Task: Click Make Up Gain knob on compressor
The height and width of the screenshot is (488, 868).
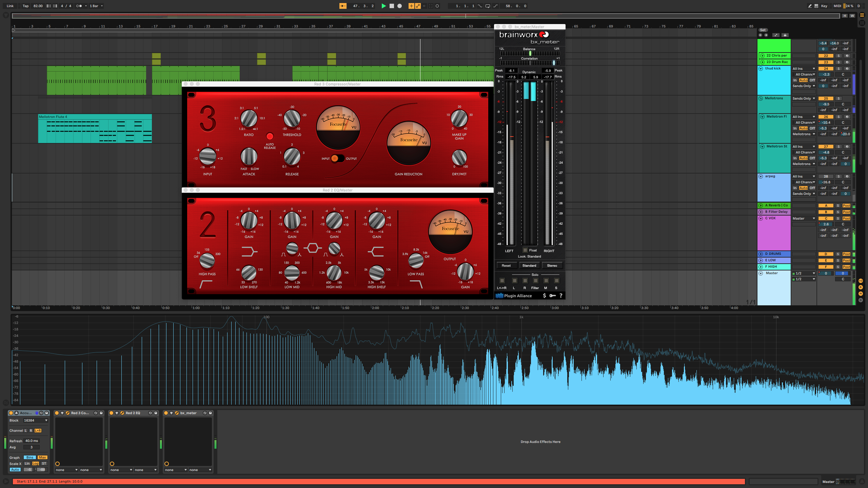Action: pyautogui.click(x=459, y=119)
